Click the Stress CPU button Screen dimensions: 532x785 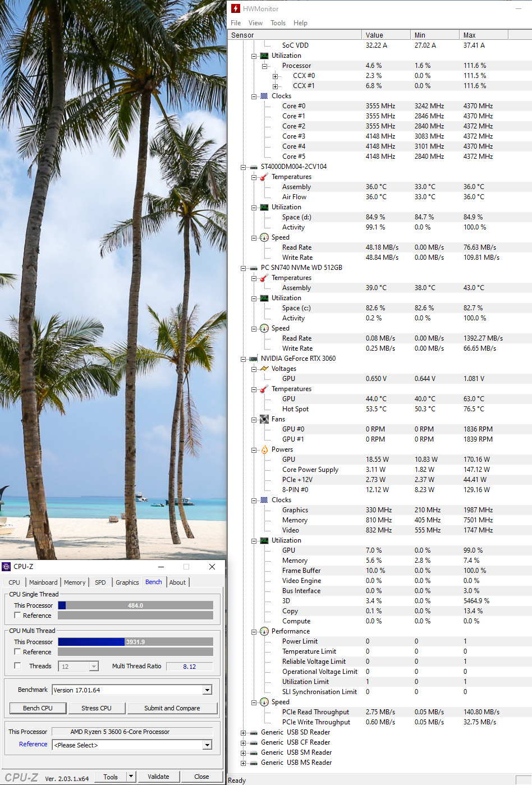click(97, 708)
